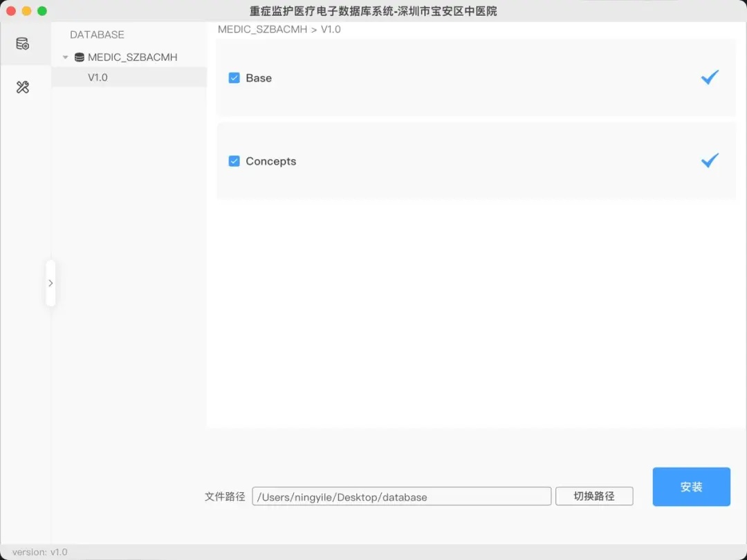
Task: Click the Base label text
Action: click(x=259, y=78)
